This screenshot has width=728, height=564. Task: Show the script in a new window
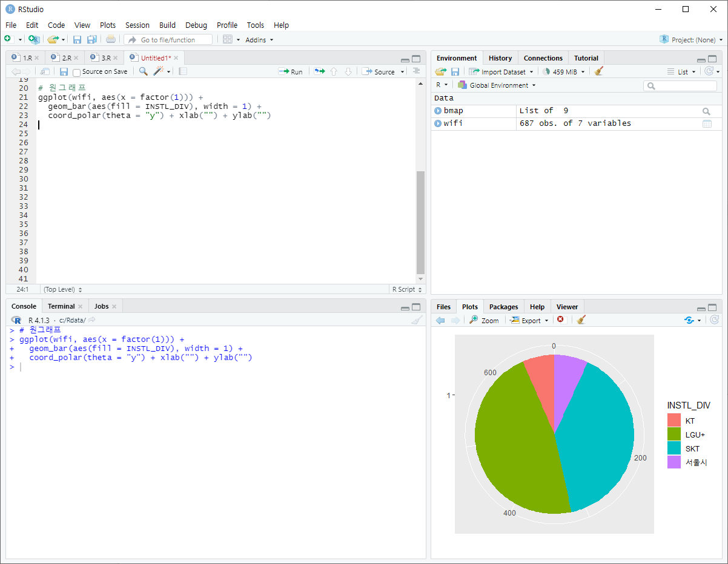coord(45,71)
